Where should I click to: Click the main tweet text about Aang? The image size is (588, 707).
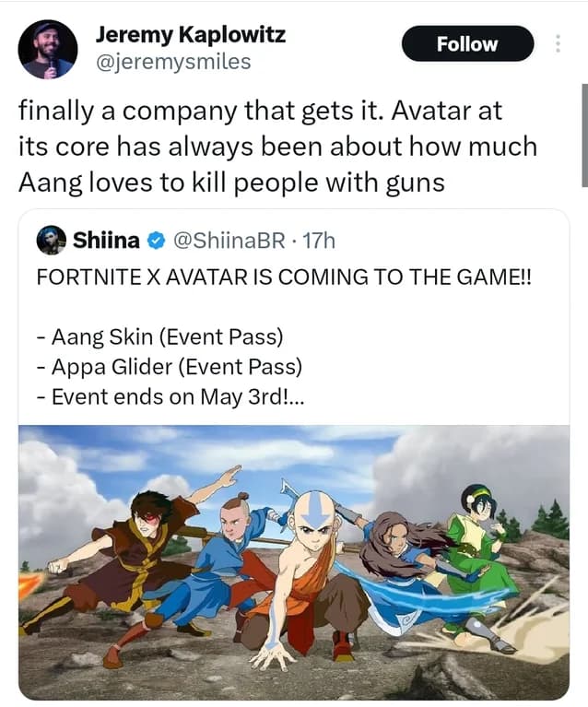point(277,147)
